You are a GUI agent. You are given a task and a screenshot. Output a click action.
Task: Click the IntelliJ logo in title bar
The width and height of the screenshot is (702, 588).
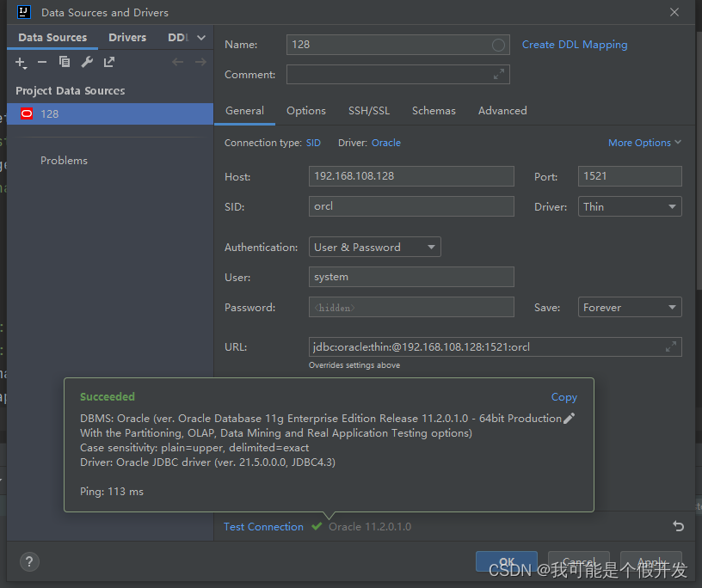pyautogui.click(x=24, y=12)
